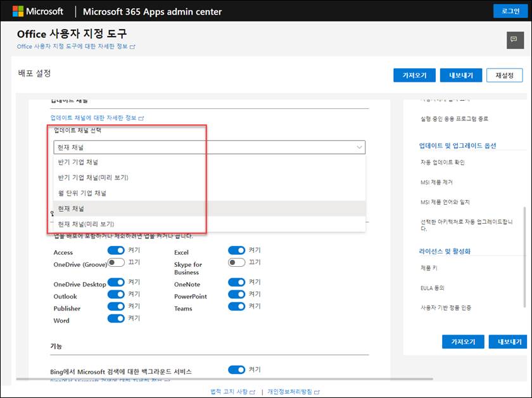The image size is (532, 398).
Task: Click Microsoft 365 Apps admin center title
Action: [153, 11]
